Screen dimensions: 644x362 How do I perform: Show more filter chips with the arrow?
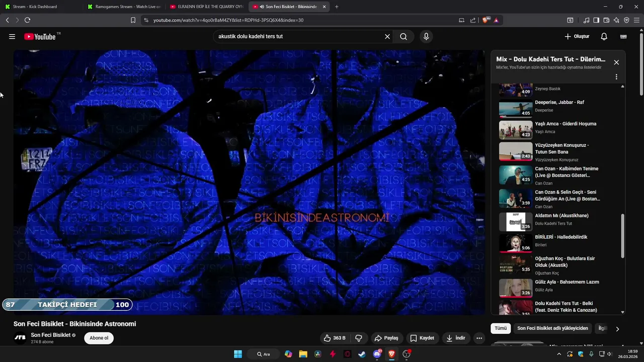pyautogui.click(x=617, y=329)
